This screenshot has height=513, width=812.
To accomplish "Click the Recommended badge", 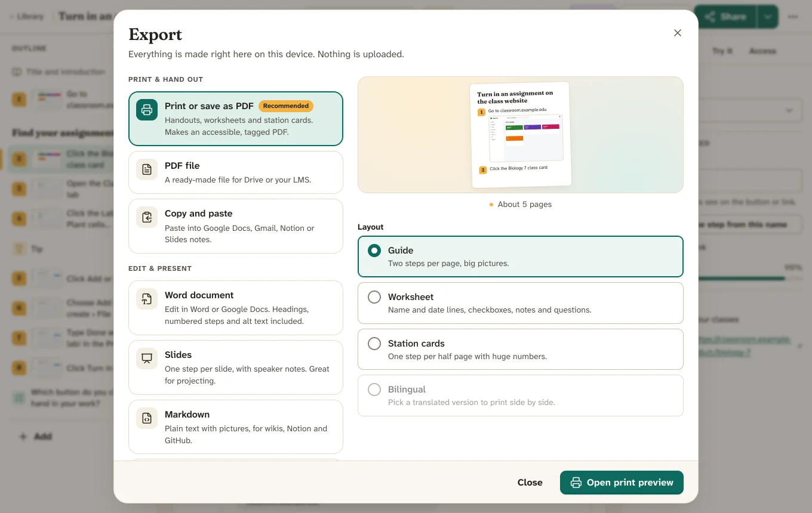I will tap(286, 106).
